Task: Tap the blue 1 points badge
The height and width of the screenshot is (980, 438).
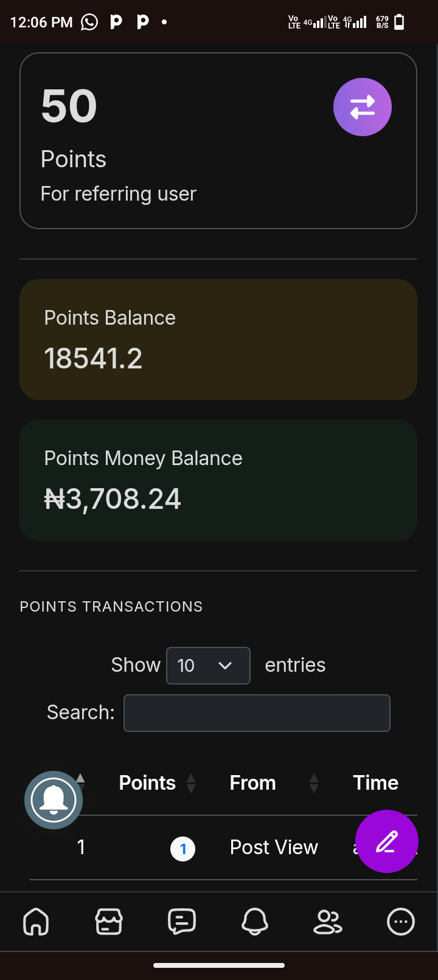Action: tap(182, 849)
